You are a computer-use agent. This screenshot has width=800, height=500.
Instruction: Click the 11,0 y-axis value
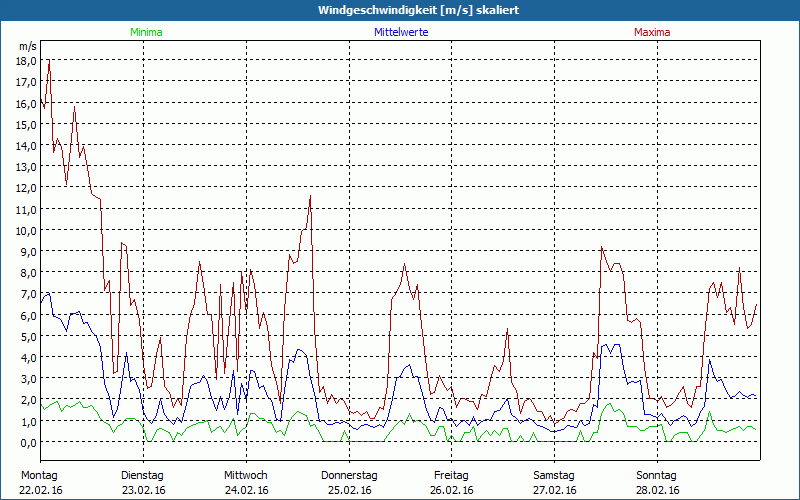coord(26,209)
